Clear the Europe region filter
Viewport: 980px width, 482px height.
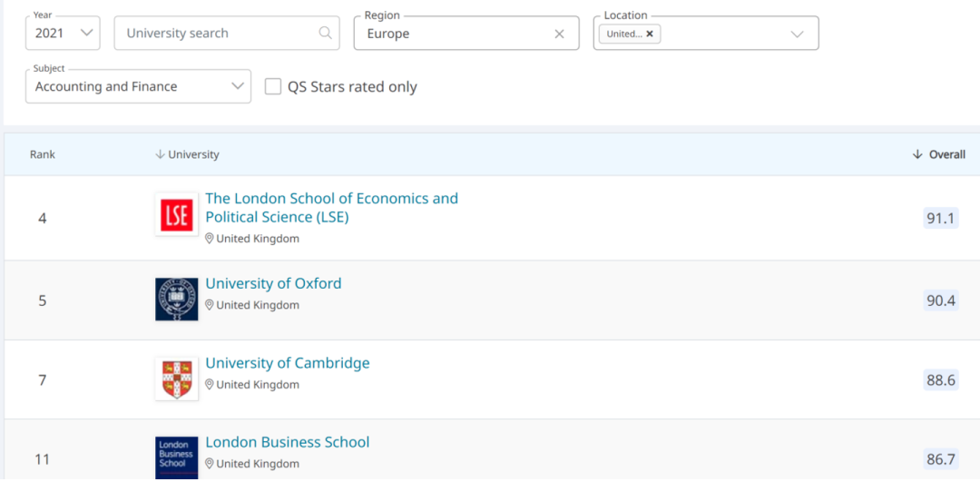[x=559, y=34]
